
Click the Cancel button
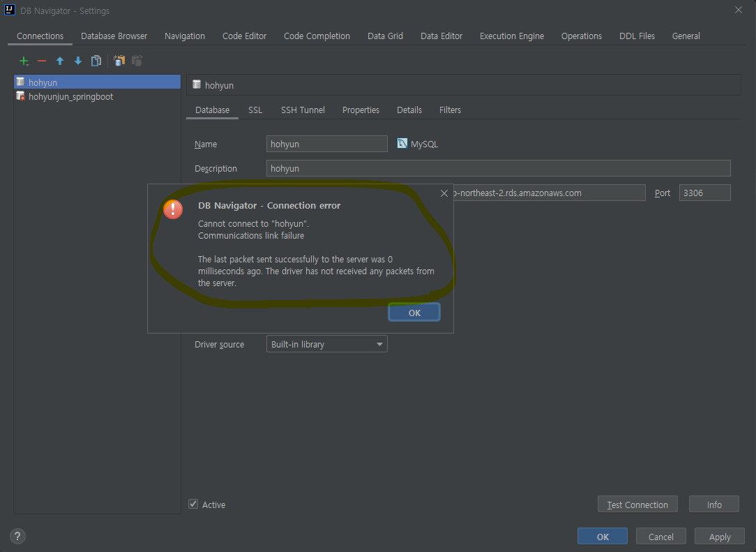click(x=660, y=537)
